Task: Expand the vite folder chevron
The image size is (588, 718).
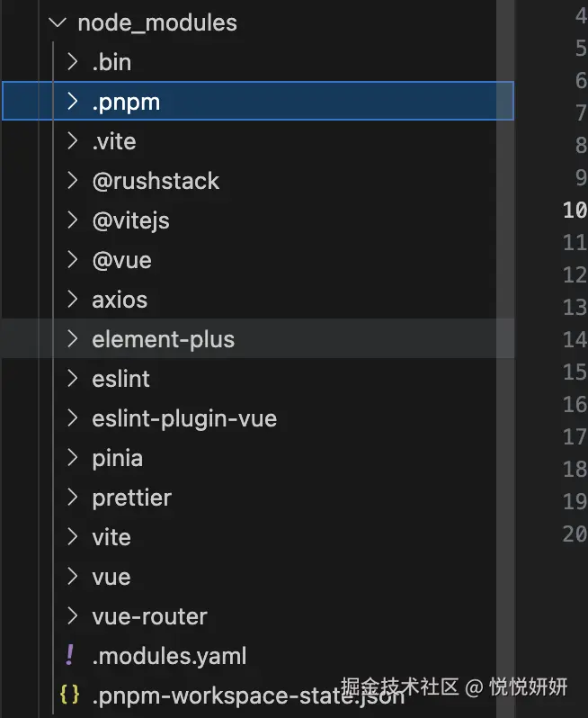Action: point(73,537)
